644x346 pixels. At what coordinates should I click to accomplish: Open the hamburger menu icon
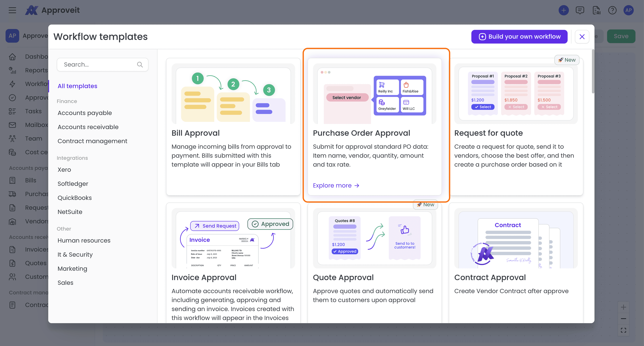(12, 10)
